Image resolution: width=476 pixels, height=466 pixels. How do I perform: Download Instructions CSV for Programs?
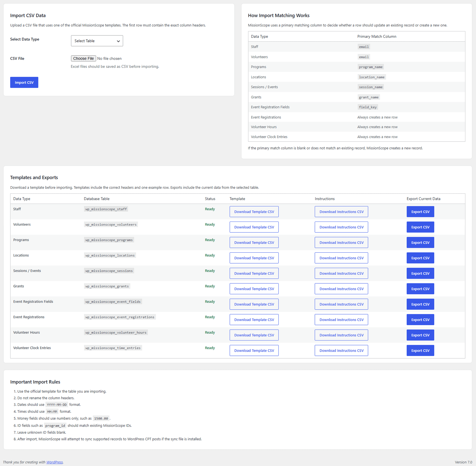(341, 243)
